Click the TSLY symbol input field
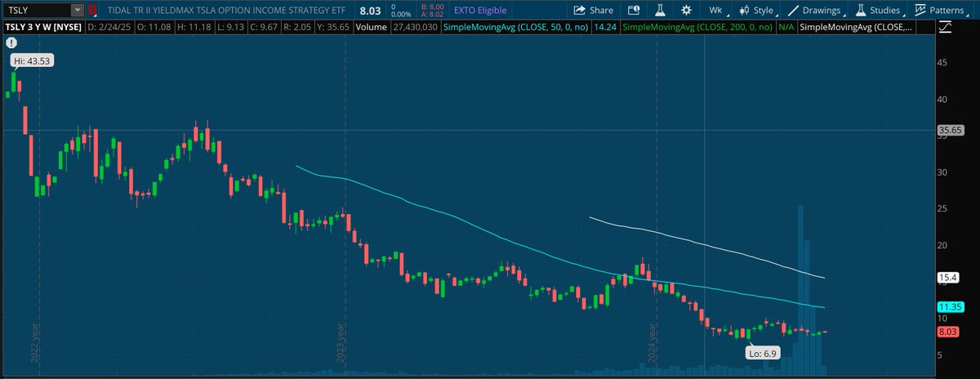Viewport: 980px width, 379px height. tap(38, 11)
